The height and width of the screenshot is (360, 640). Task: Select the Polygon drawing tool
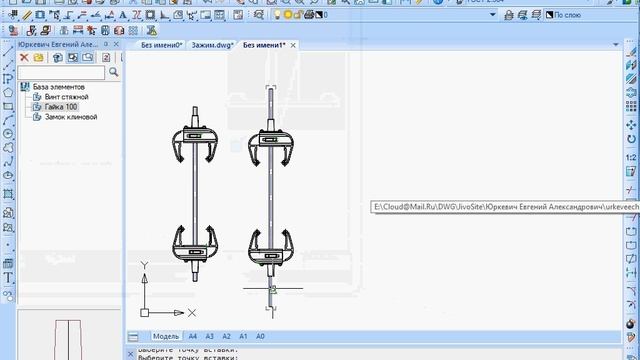(x=8, y=93)
